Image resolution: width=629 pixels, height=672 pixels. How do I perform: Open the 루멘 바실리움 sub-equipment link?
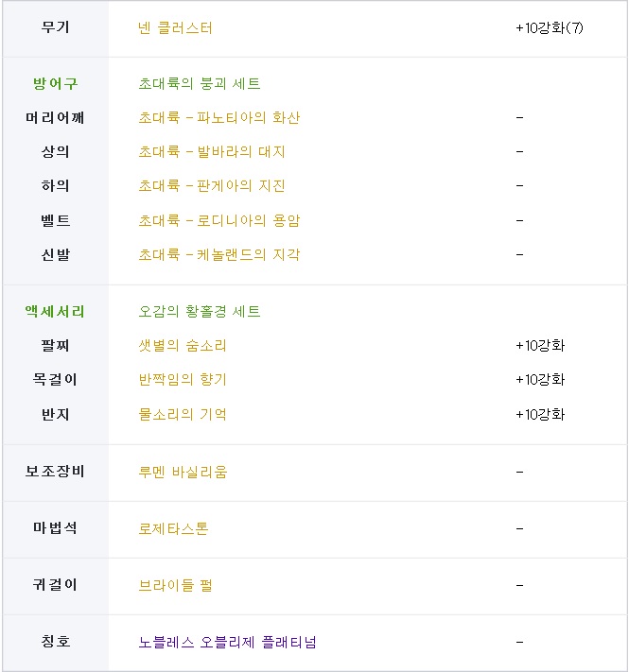(x=183, y=473)
